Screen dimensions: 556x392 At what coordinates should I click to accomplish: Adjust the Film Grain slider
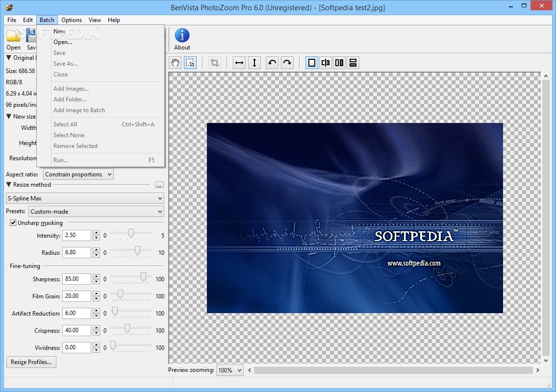[x=120, y=294]
